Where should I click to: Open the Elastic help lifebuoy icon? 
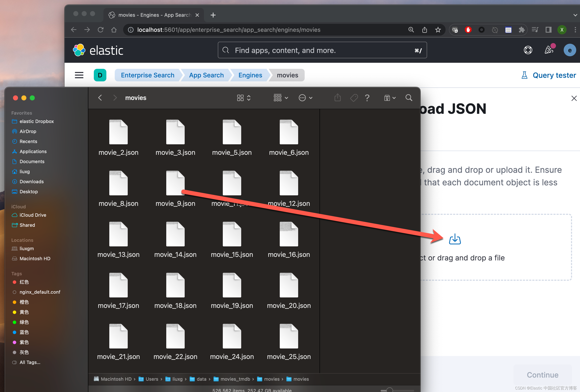[528, 50]
